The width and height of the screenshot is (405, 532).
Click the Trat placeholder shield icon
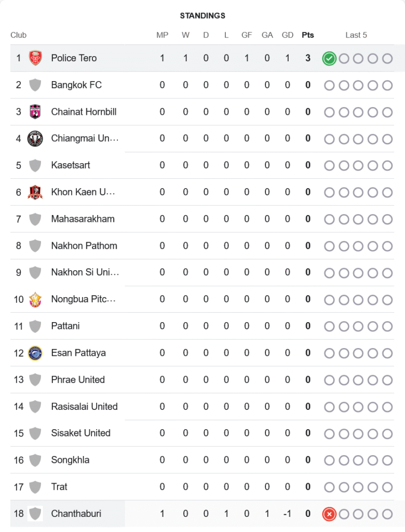tap(35, 487)
